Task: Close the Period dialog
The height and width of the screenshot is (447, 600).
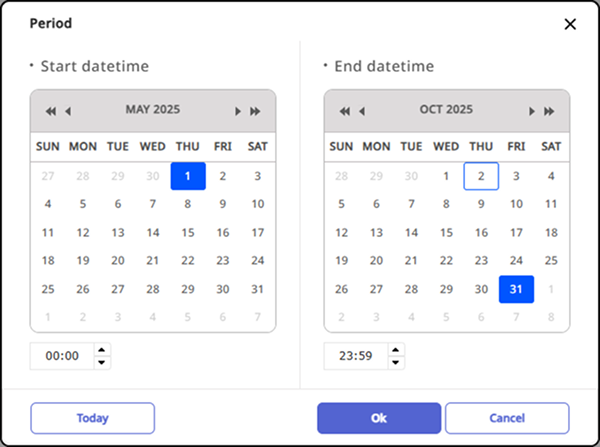Action: click(570, 24)
